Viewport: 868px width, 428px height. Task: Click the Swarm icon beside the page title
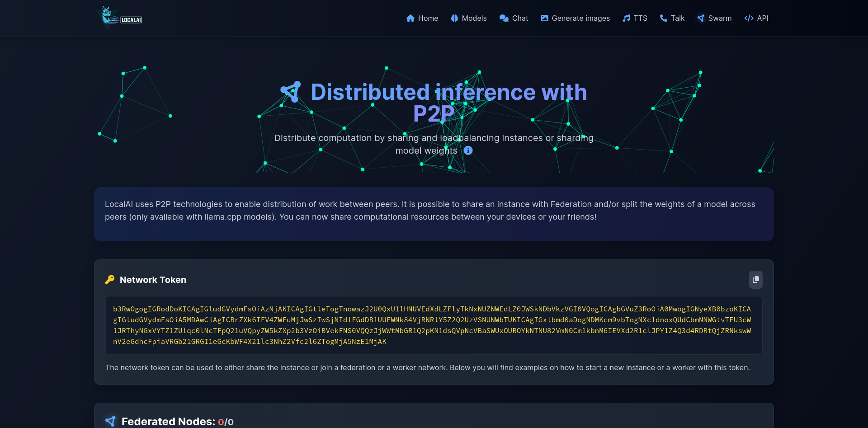tap(292, 91)
